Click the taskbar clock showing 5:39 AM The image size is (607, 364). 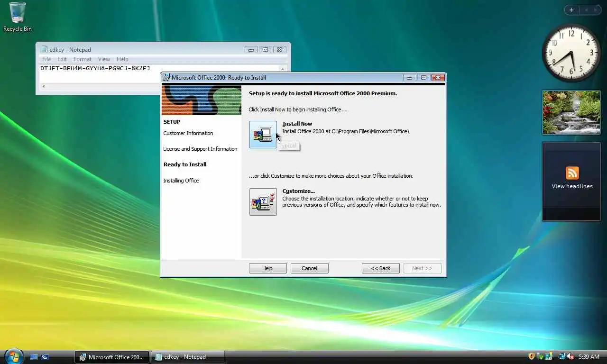[x=589, y=356]
